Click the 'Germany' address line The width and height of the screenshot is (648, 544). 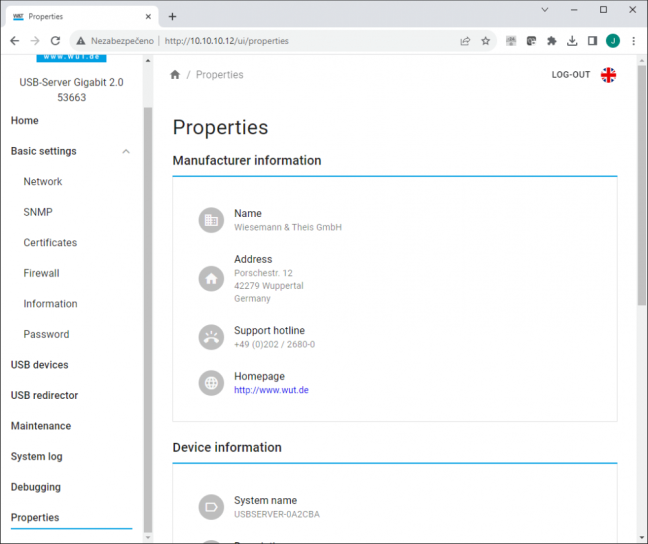tap(252, 298)
